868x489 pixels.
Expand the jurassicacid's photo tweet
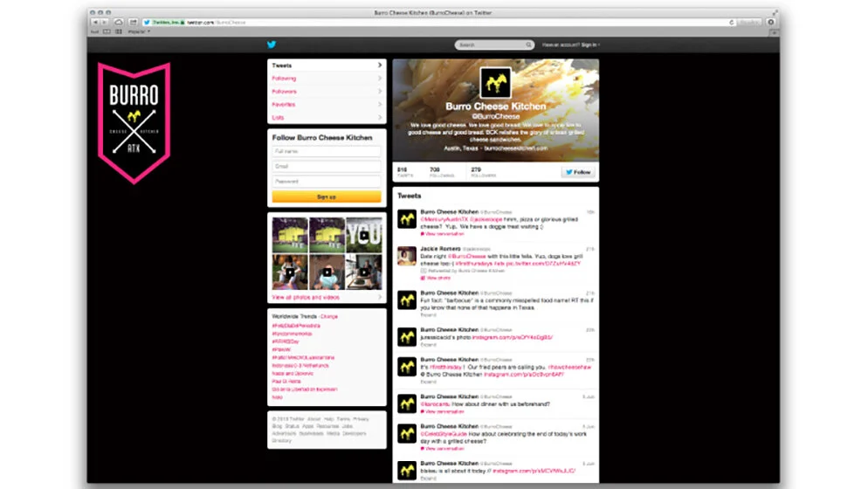click(x=428, y=344)
